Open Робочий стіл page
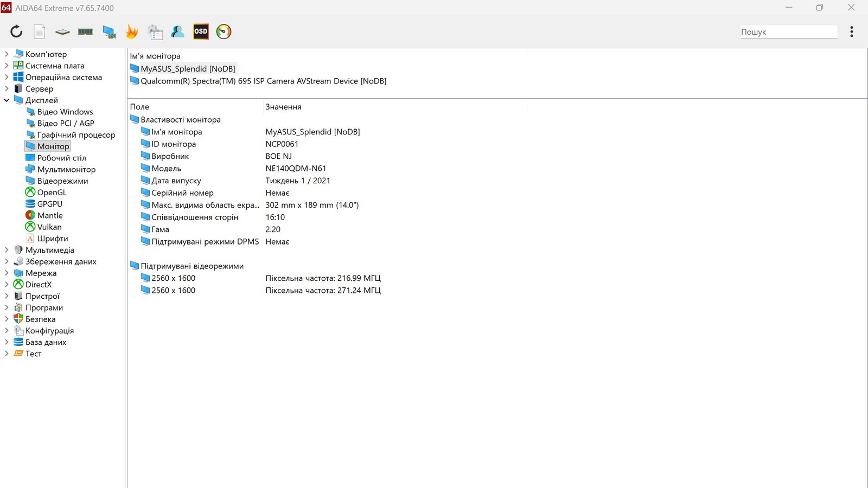The height and width of the screenshot is (488, 868). [61, 158]
